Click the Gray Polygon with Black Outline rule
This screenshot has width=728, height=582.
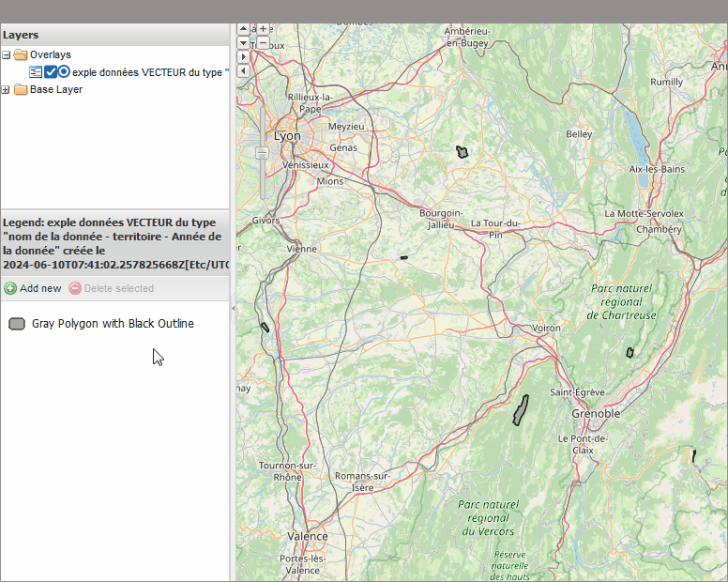113,324
